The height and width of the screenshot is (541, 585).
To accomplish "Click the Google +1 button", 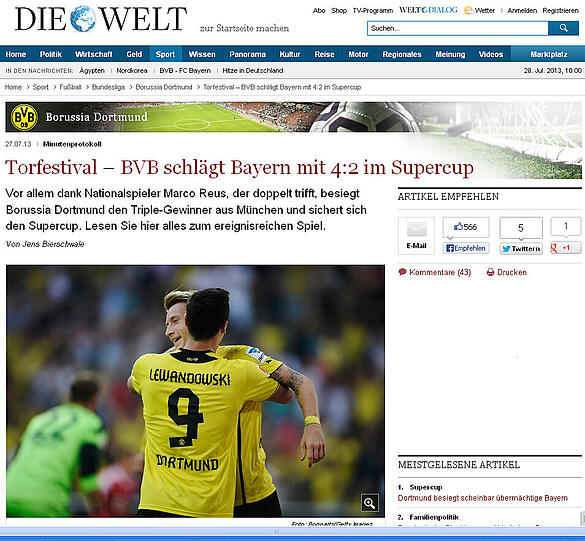I will point(565,248).
